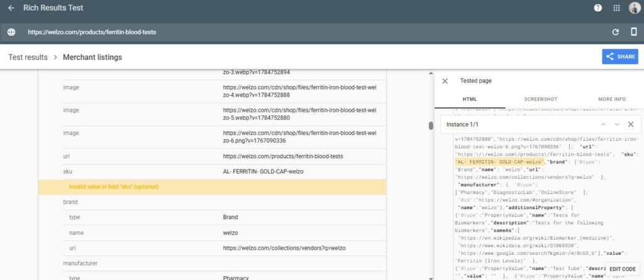Click the Pharmacy type value
This screenshot has height=280, width=644.
point(236,278)
